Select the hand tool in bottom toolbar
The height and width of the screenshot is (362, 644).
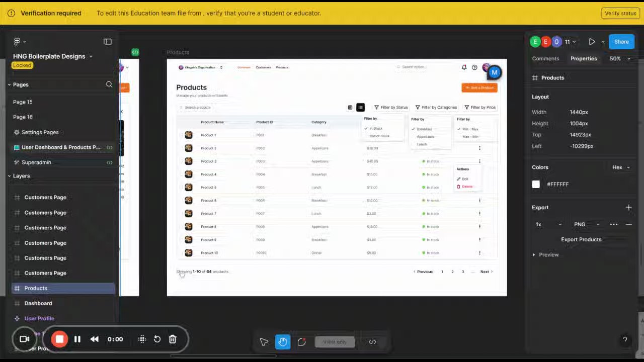click(x=283, y=342)
